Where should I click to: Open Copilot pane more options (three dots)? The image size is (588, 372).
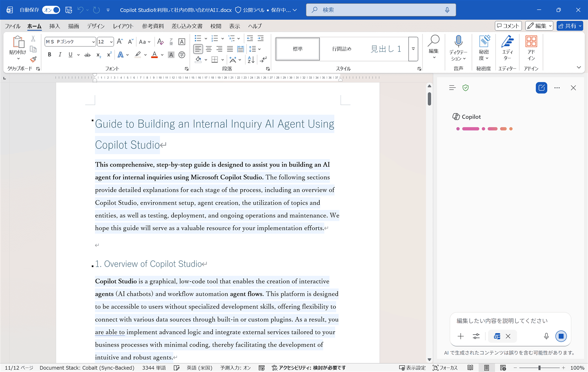[x=557, y=88]
